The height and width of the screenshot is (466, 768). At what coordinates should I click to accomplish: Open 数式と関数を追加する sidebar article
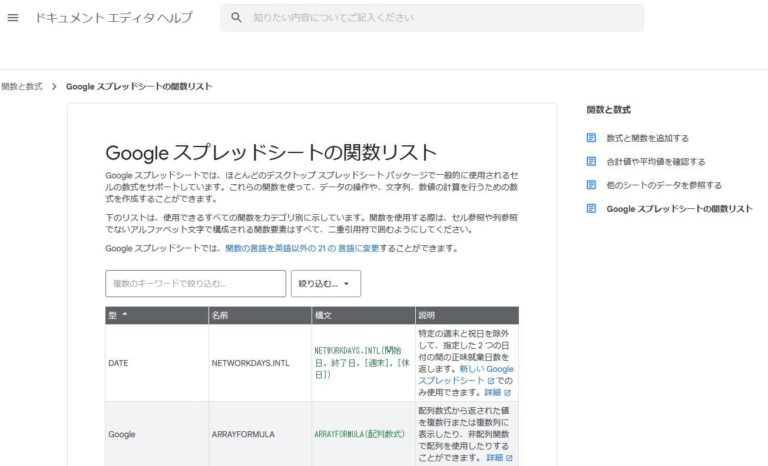[x=647, y=138]
